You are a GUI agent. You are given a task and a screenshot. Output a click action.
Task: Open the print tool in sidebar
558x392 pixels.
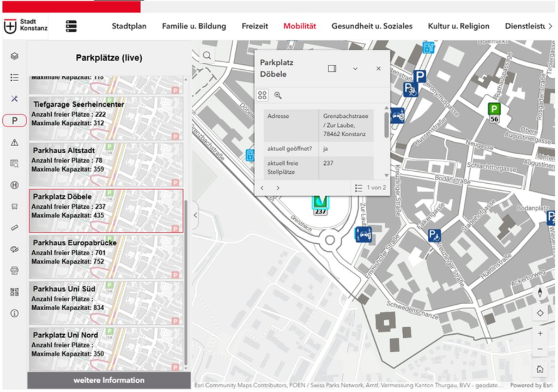click(x=15, y=270)
